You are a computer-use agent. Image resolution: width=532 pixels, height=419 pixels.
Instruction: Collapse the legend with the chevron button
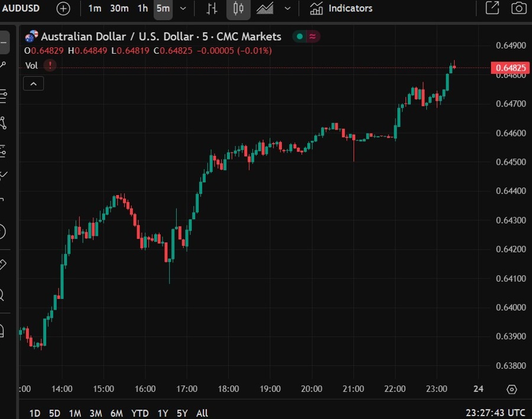pos(34,83)
